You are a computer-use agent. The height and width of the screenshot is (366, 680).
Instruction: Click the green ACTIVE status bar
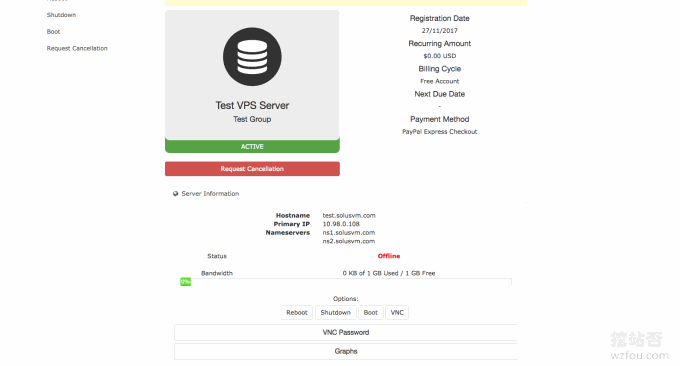click(252, 146)
